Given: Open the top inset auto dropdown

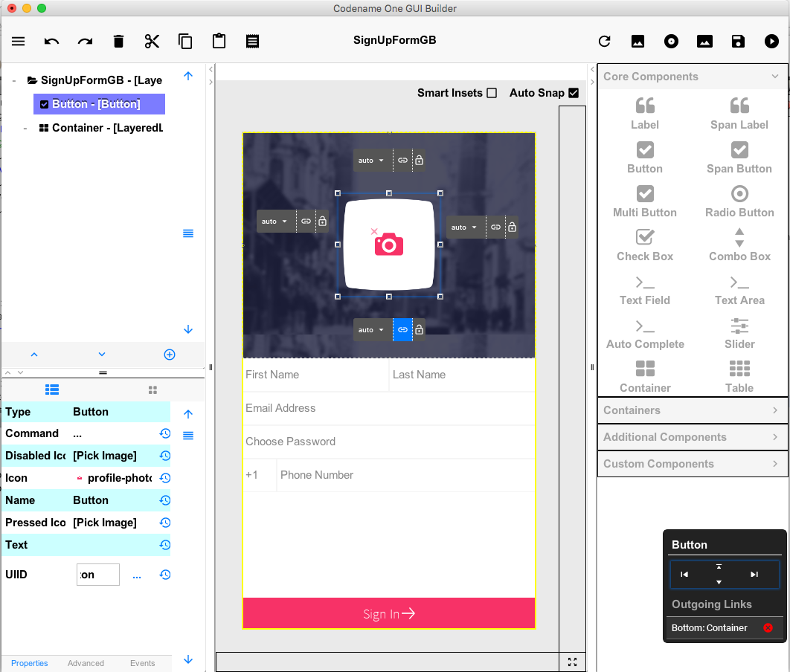Looking at the screenshot, I should [x=372, y=160].
